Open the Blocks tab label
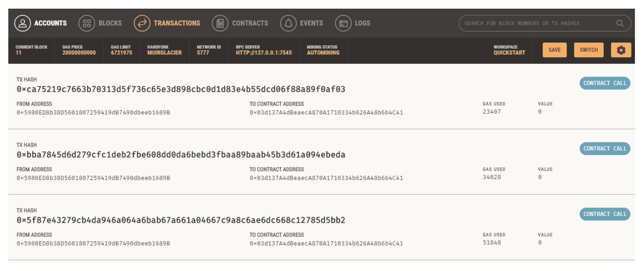 (110, 23)
